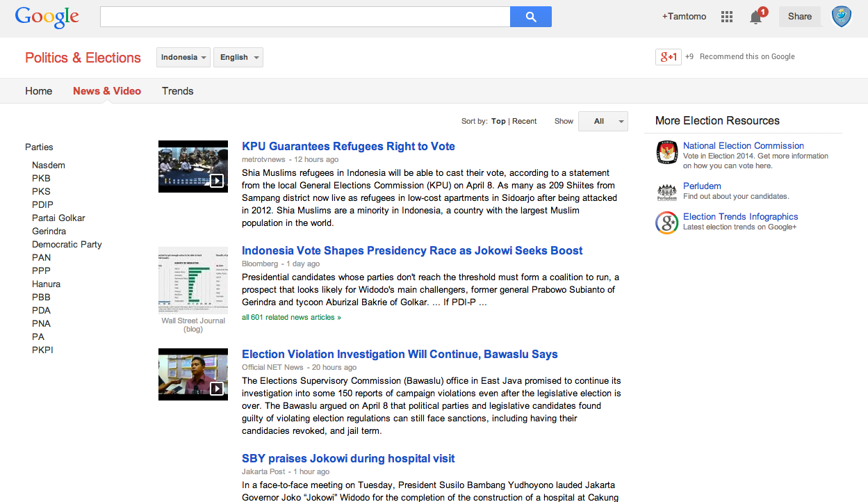Open the Bloomberg chart article thumbnail

click(193, 280)
